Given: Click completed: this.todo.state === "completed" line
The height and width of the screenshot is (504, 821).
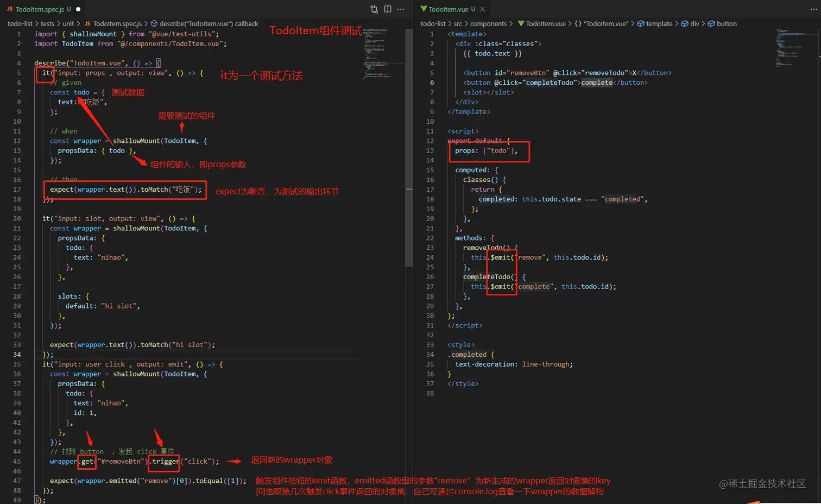Looking at the screenshot, I should (563, 199).
